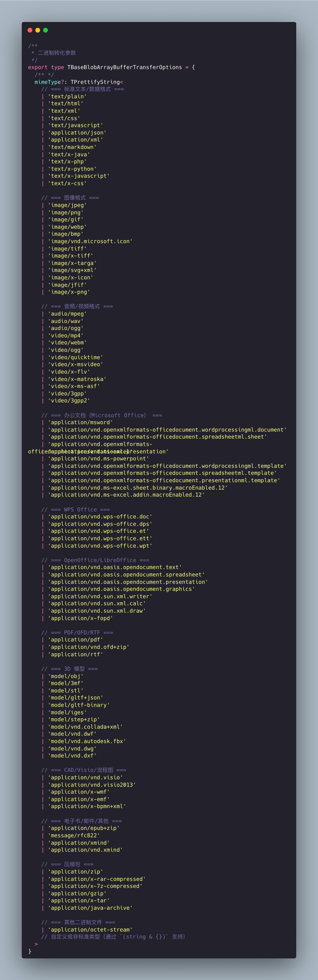Select the 'application/msword' entry
318x980 pixels.
[x=80, y=422]
